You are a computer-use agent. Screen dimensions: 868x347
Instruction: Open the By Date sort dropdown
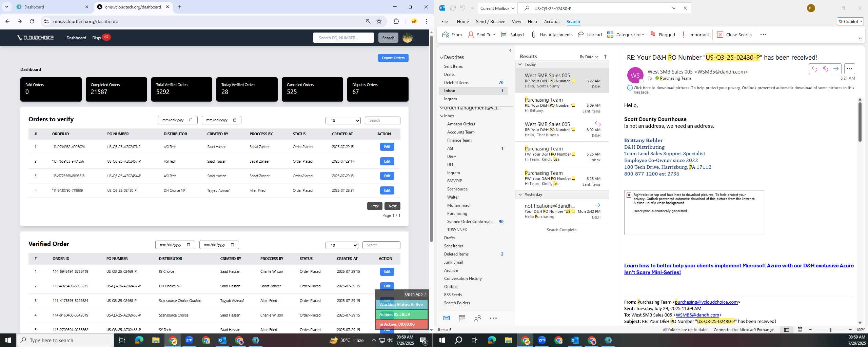[x=589, y=57]
